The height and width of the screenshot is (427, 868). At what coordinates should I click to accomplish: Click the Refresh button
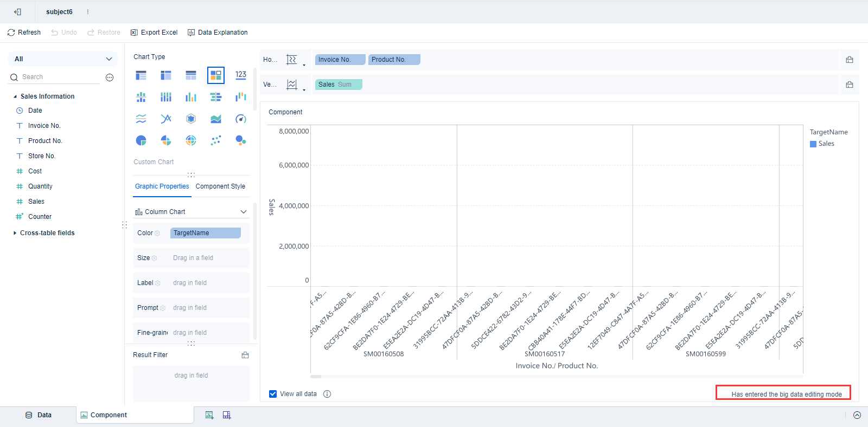[24, 33]
